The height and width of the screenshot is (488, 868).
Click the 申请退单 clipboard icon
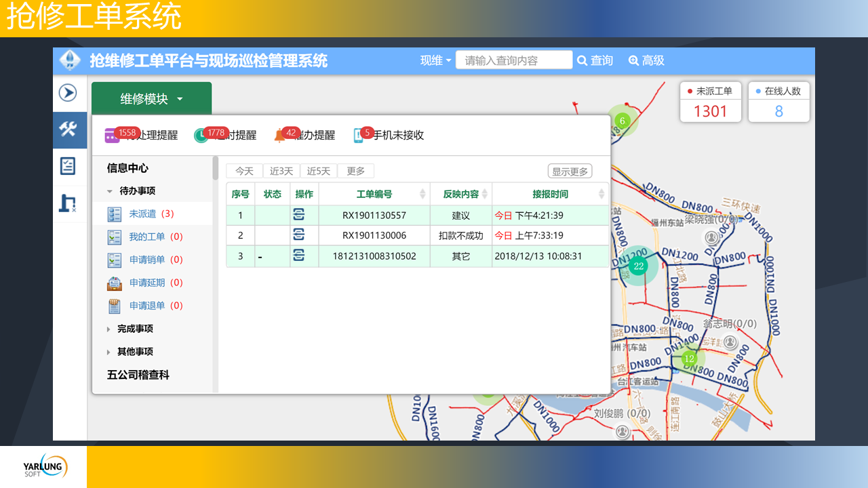tap(115, 306)
